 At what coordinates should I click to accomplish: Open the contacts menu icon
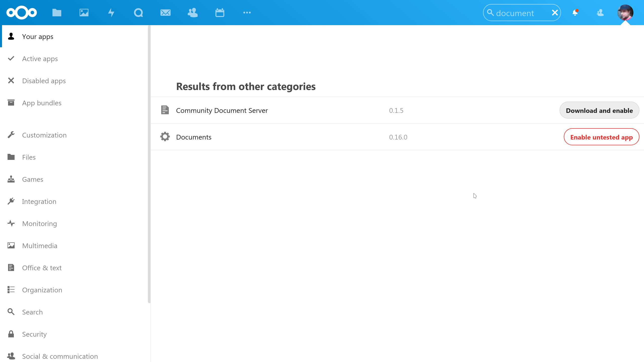click(600, 13)
